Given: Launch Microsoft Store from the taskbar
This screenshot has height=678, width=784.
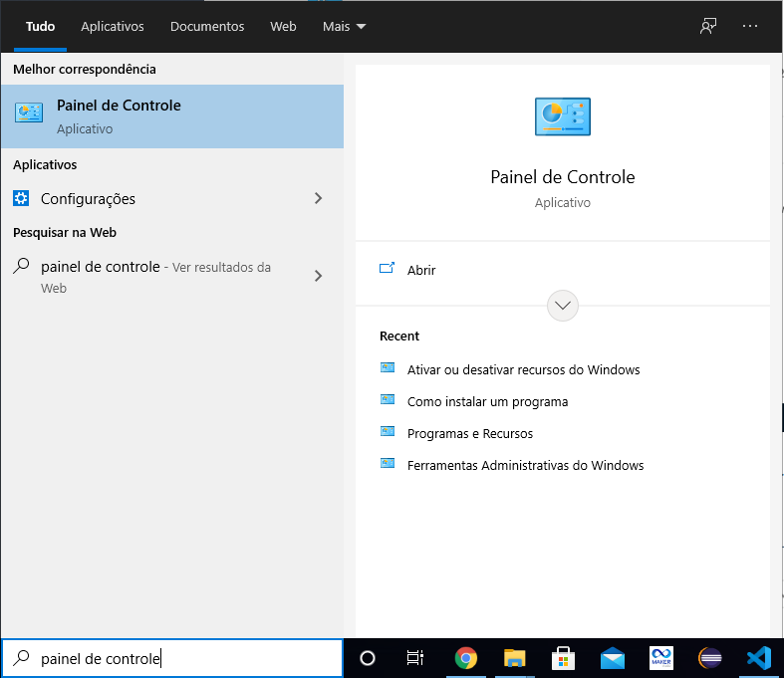Looking at the screenshot, I should point(563,658).
